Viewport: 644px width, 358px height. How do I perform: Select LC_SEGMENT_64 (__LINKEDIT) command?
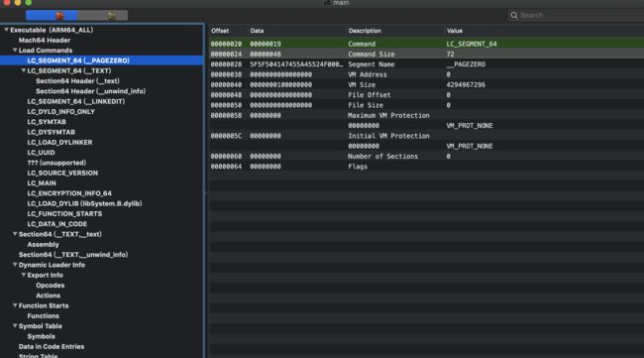[x=76, y=101]
